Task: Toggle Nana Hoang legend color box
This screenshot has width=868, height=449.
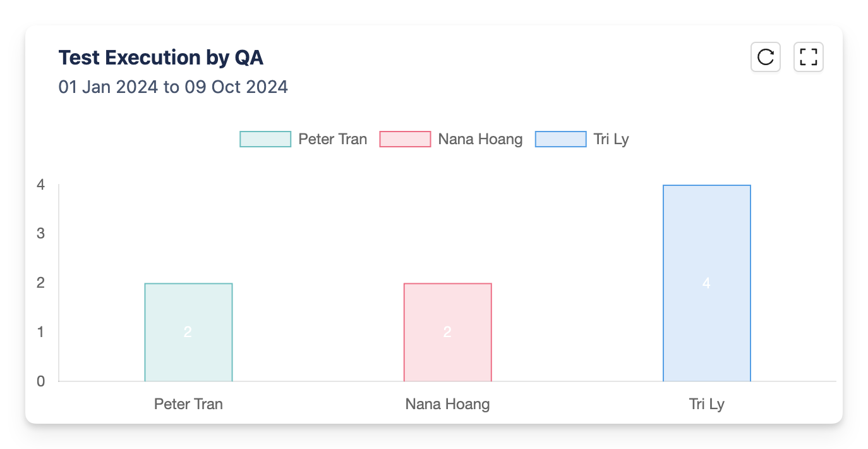Action: [405, 139]
